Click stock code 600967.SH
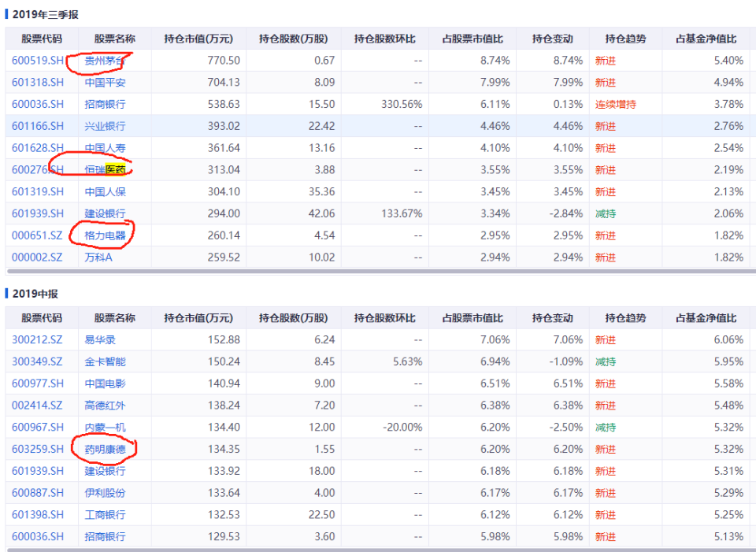The image size is (756, 552). point(38,428)
